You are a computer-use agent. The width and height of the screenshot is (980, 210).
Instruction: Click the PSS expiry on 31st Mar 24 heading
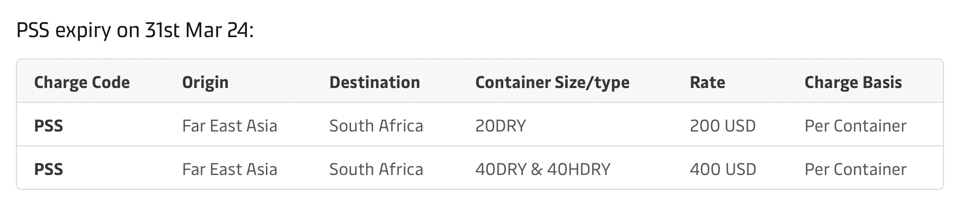[135, 31]
